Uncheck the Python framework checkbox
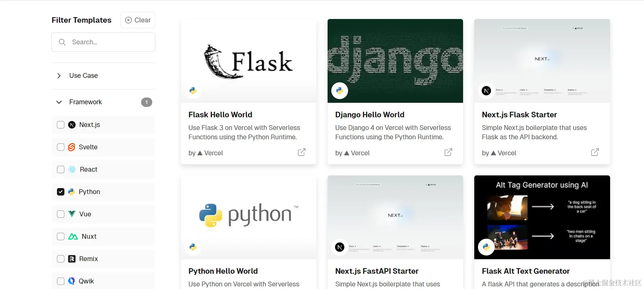Screen dimensions: 644x289 (x=61, y=192)
